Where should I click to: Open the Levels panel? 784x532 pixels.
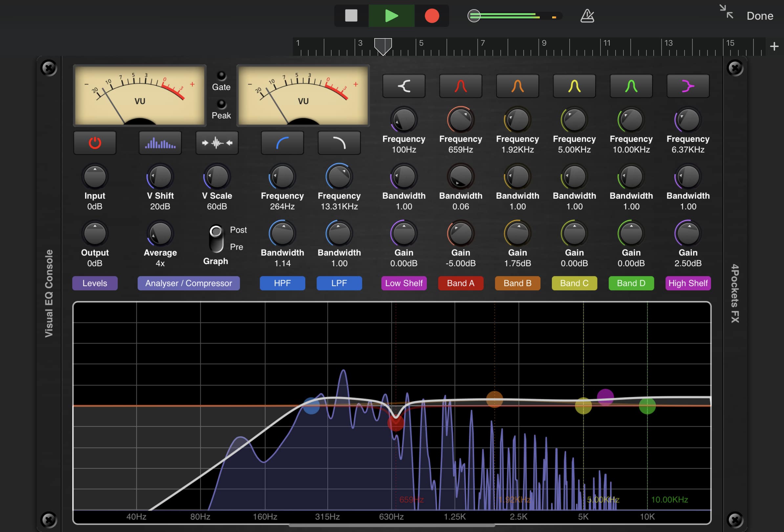[95, 283]
